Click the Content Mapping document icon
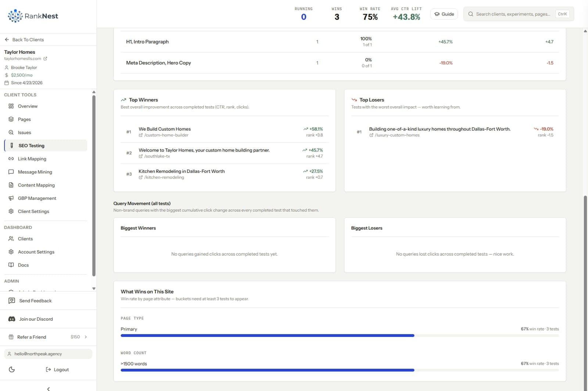Viewport: 588px width, 391px height. point(11,185)
